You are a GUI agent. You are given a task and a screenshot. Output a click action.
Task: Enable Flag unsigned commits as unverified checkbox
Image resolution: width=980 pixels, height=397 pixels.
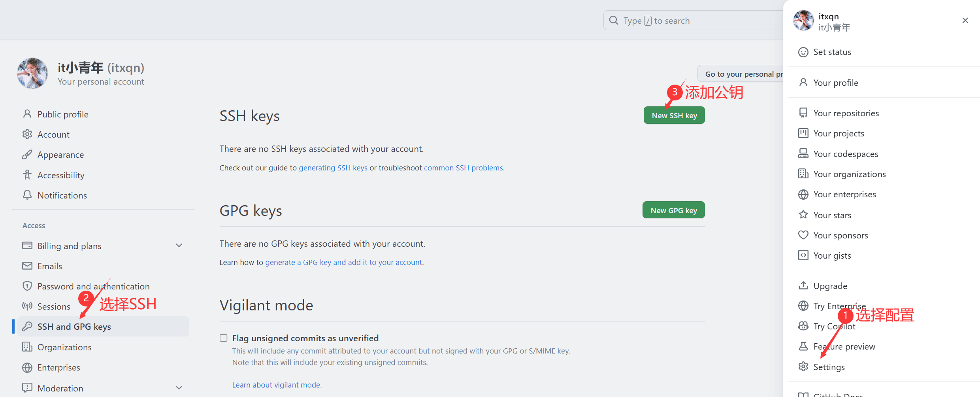coord(224,338)
